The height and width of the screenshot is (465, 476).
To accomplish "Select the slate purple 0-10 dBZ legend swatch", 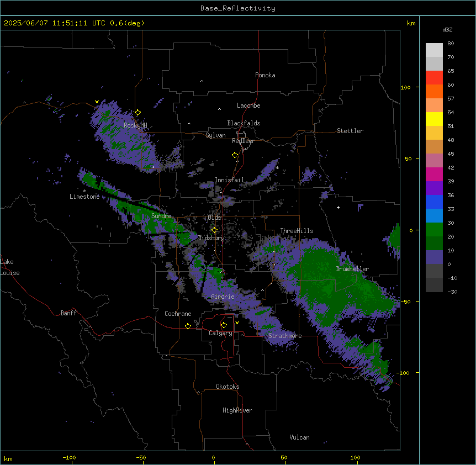I will pyautogui.click(x=434, y=257).
